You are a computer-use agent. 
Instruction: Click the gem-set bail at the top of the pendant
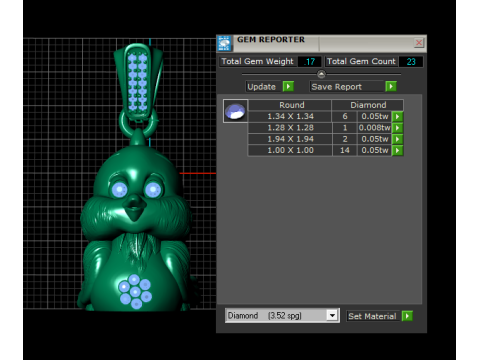point(138,82)
